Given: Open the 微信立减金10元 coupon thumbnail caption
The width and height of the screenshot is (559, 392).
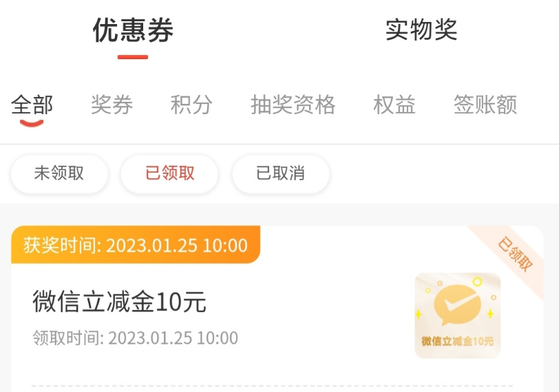Looking at the screenshot, I should (x=457, y=341).
